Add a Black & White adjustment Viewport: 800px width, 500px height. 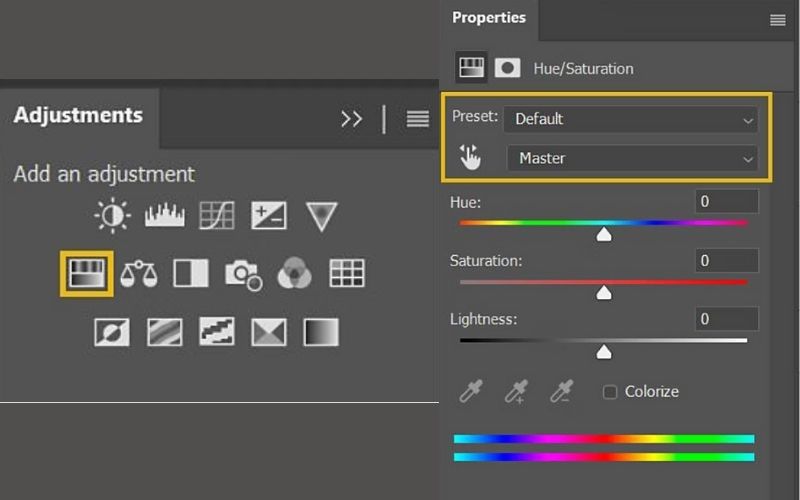coord(191,273)
